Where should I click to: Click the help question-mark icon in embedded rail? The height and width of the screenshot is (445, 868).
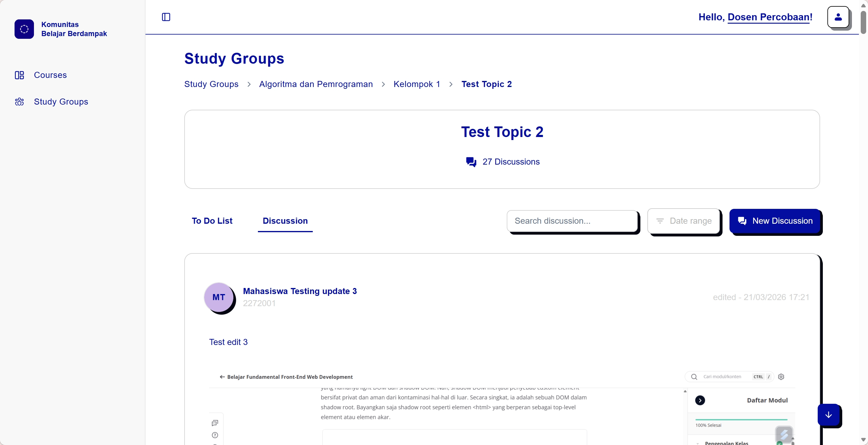pyautogui.click(x=215, y=435)
